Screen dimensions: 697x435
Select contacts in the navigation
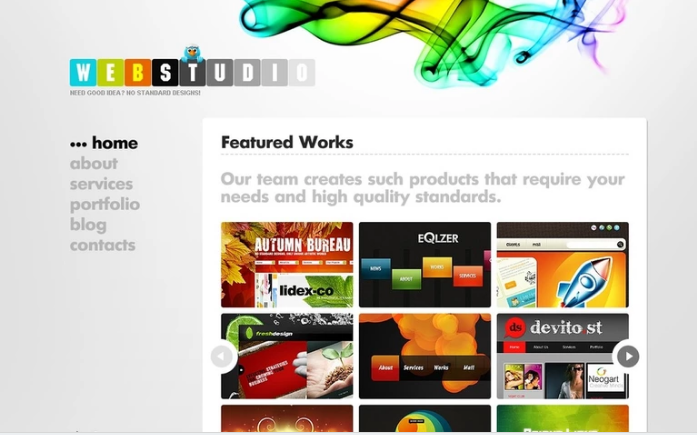[103, 245]
